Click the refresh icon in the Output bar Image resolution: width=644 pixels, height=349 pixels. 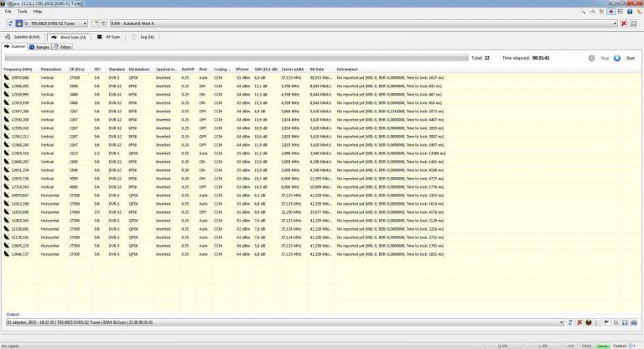(x=570, y=322)
